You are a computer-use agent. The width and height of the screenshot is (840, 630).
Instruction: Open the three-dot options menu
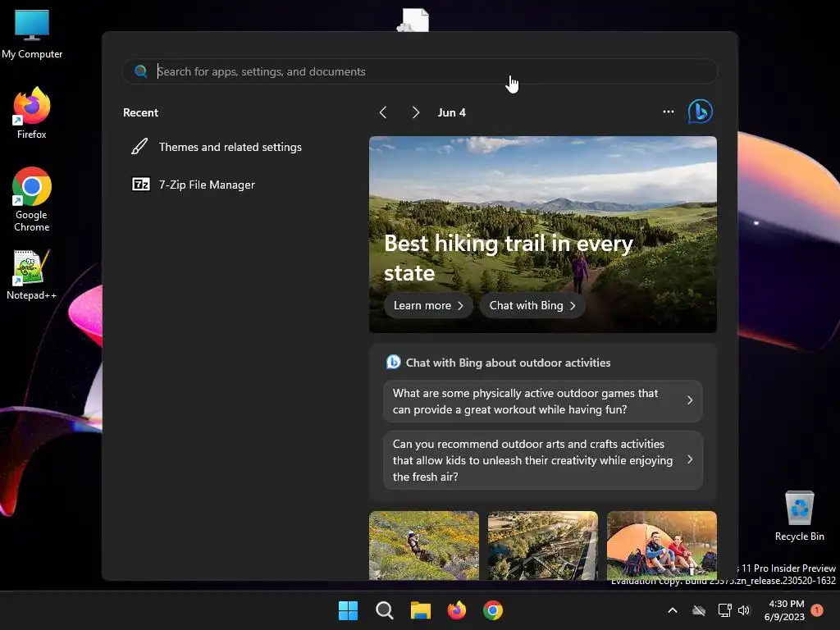coord(668,112)
